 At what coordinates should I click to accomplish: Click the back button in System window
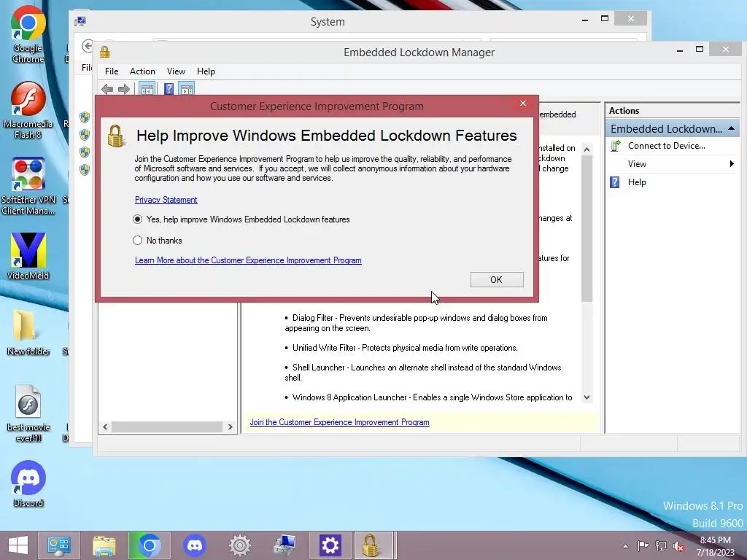88,46
